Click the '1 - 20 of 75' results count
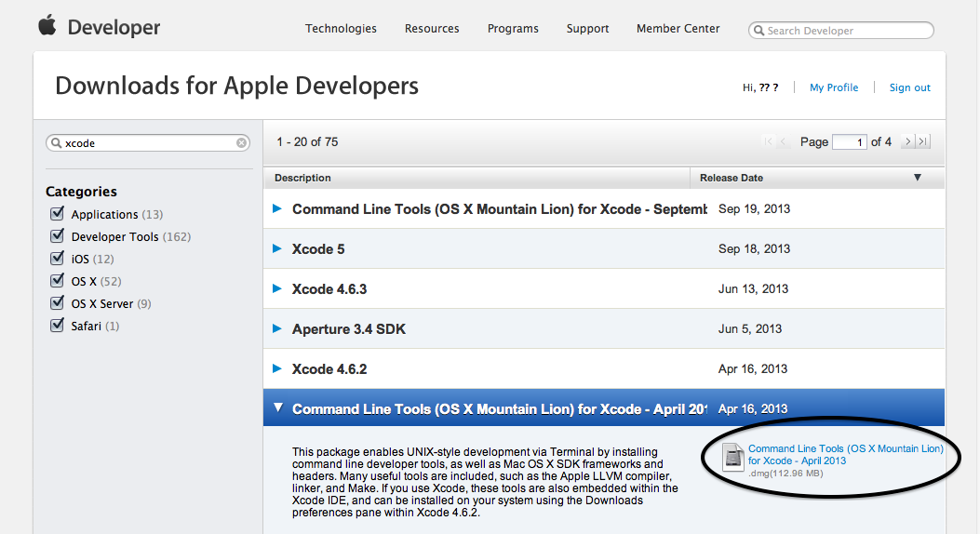The height and width of the screenshot is (534, 980). click(x=307, y=141)
